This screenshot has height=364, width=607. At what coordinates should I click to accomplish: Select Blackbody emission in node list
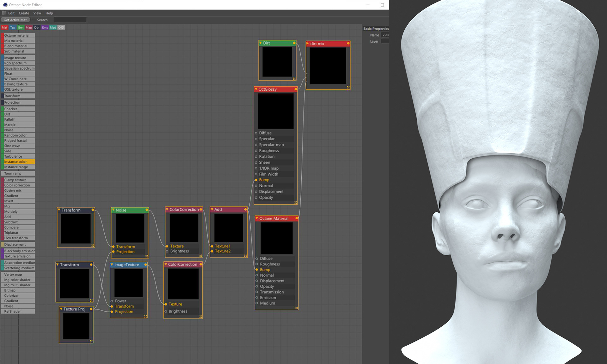point(18,251)
